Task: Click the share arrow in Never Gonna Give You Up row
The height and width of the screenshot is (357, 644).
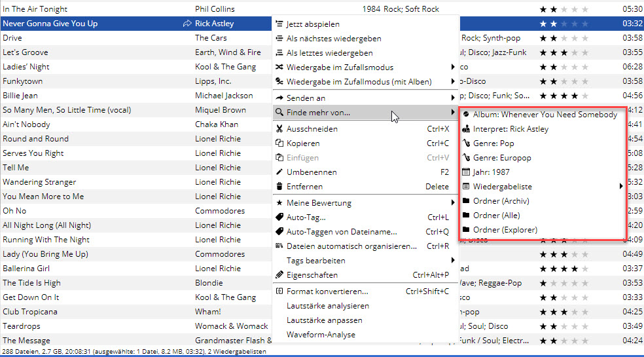Action: pyautogui.click(x=187, y=24)
